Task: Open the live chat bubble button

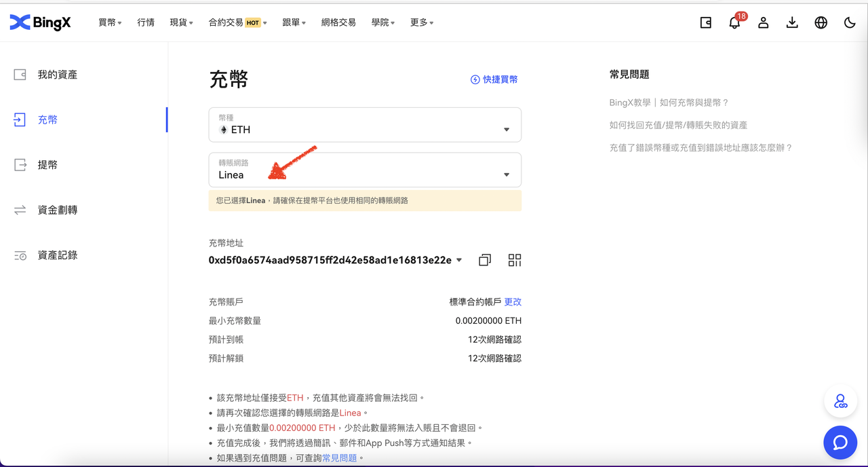Action: pos(840,443)
